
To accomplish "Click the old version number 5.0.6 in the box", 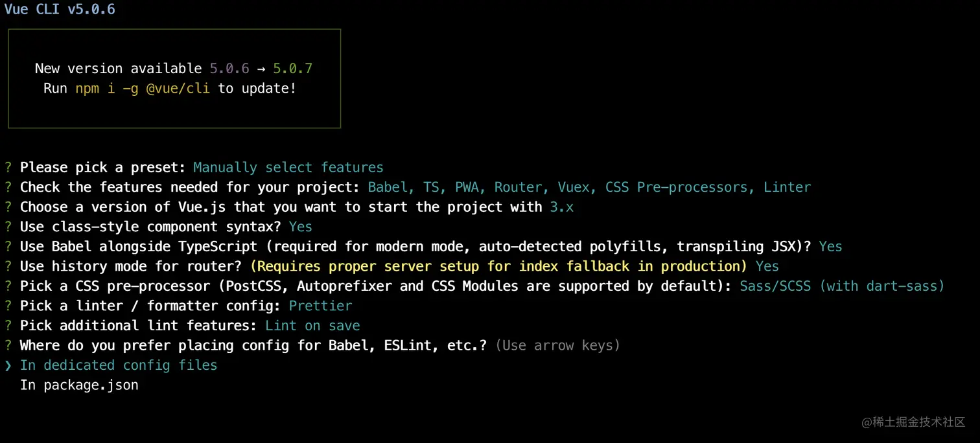I will tap(229, 69).
